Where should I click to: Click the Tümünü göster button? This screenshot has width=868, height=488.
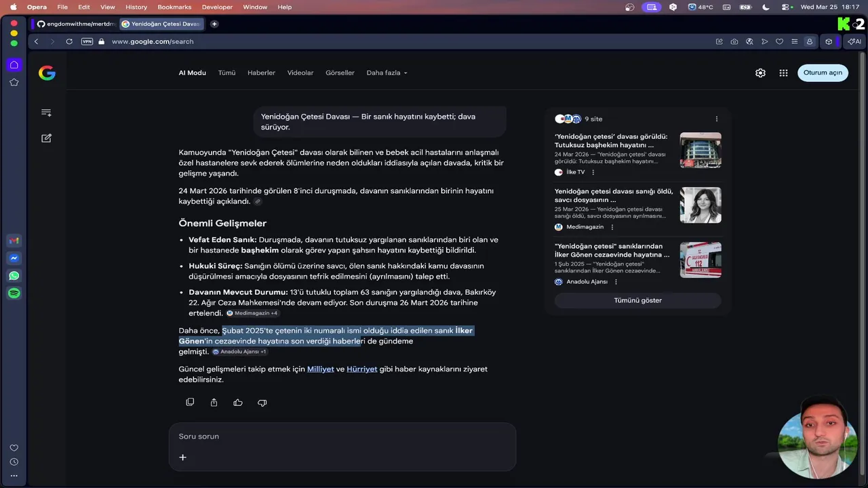(637, 300)
